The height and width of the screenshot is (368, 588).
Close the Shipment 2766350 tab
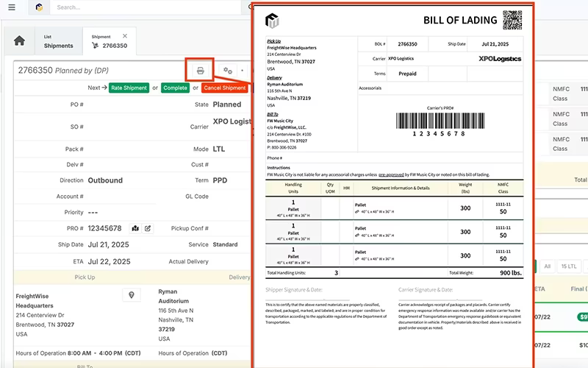coord(125,36)
